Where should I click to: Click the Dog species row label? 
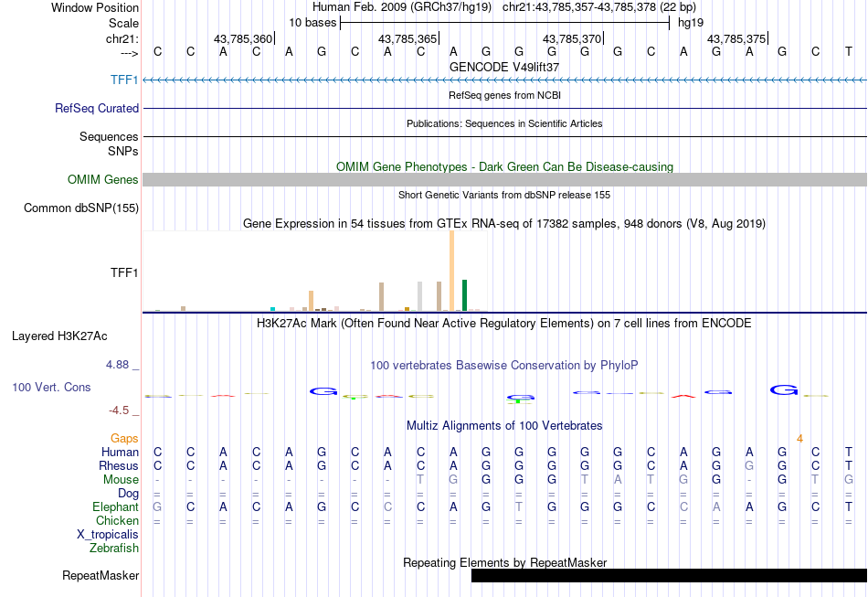(x=128, y=494)
